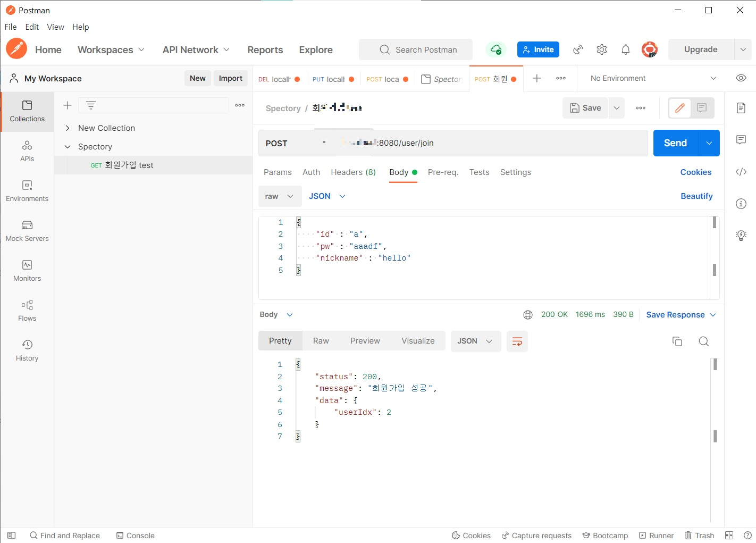Click the Beautify link

pyautogui.click(x=696, y=196)
